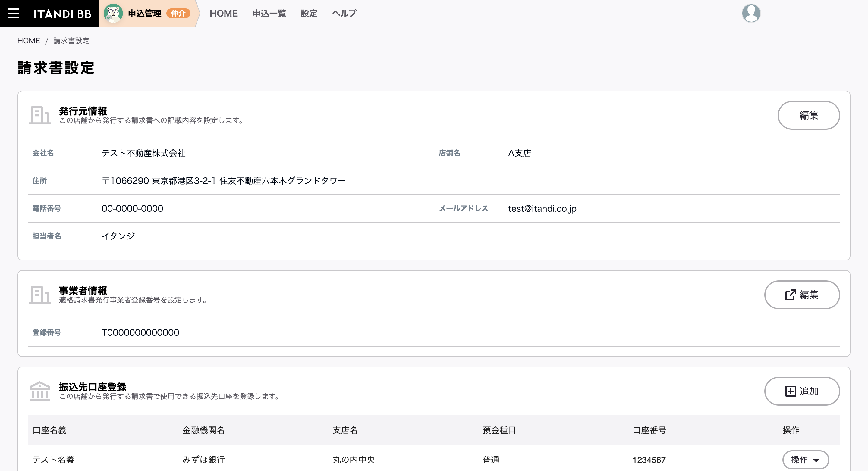
Task: Click the 住所 field label
Action: pos(39,180)
